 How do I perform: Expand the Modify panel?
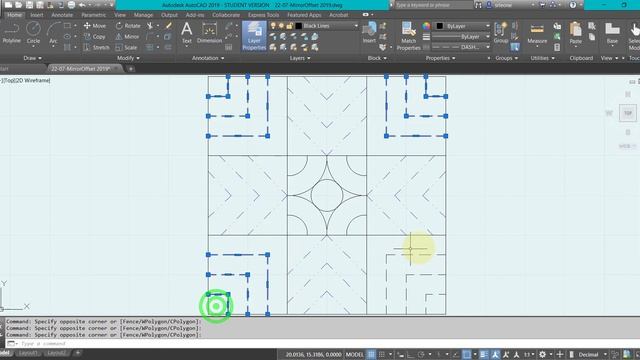(128, 58)
